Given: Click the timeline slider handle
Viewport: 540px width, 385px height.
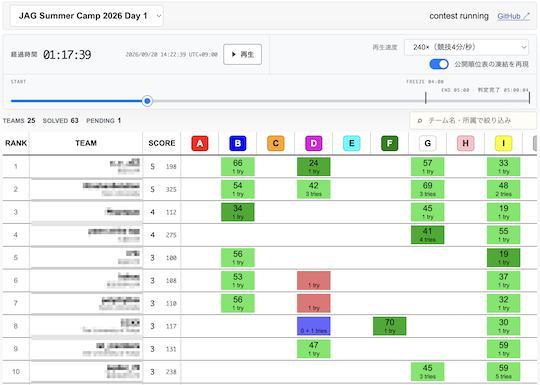Looking at the screenshot, I should click(x=147, y=101).
